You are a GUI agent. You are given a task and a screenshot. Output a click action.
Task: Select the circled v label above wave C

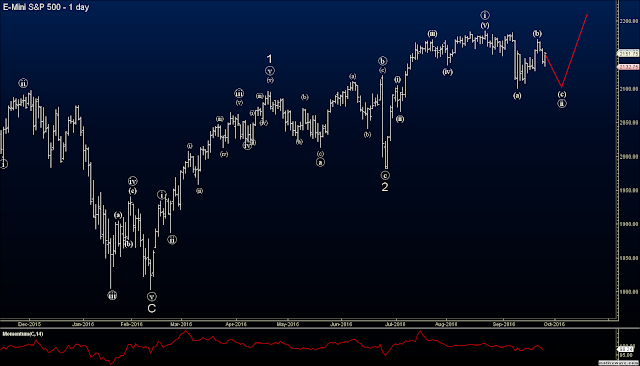click(x=151, y=297)
